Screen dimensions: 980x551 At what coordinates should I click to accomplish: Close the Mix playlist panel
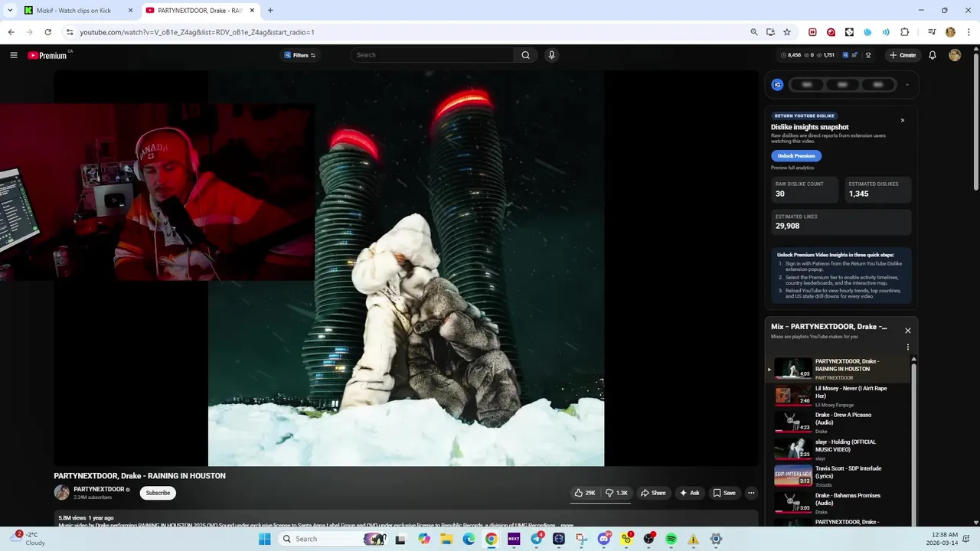pos(908,331)
